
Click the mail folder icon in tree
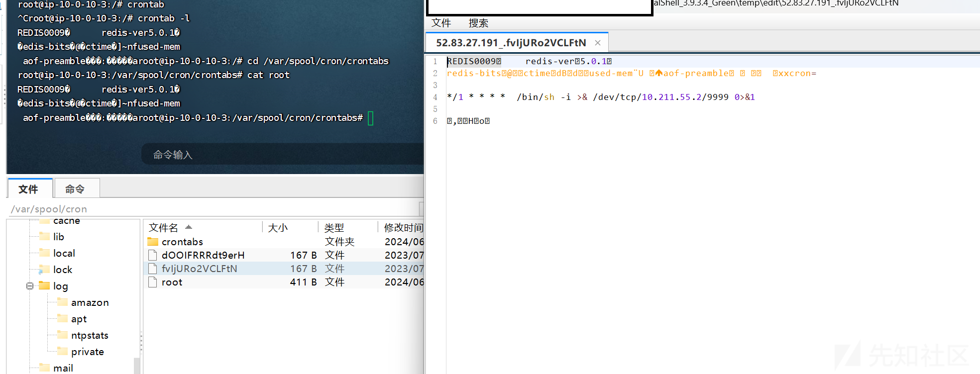pyautogui.click(x=44, y=368)
